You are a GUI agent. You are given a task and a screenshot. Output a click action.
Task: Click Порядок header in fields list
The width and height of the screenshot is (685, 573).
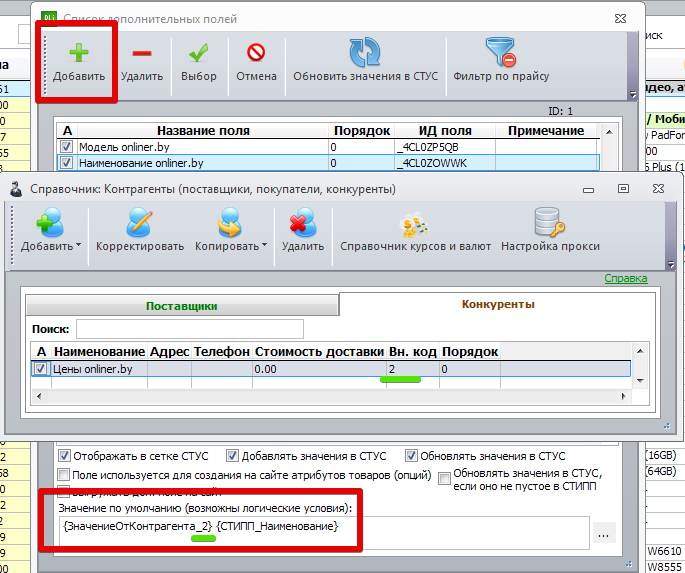(x=362, y=131)
